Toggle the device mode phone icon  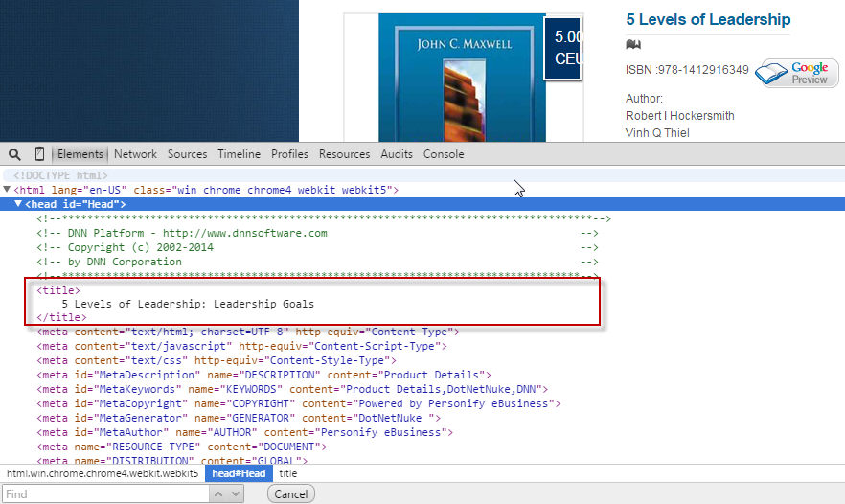(x=39, y=154)
